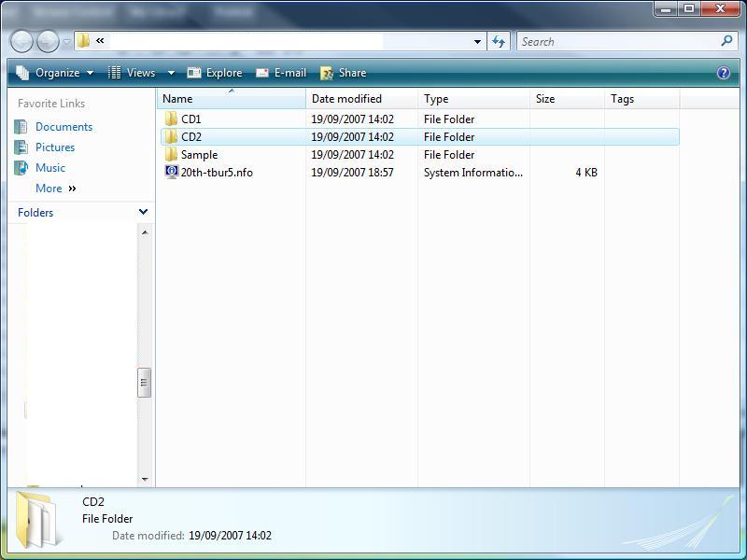Click the Explore toolbar button
Viewport: 747px width, 560px height.
point(215,73)
